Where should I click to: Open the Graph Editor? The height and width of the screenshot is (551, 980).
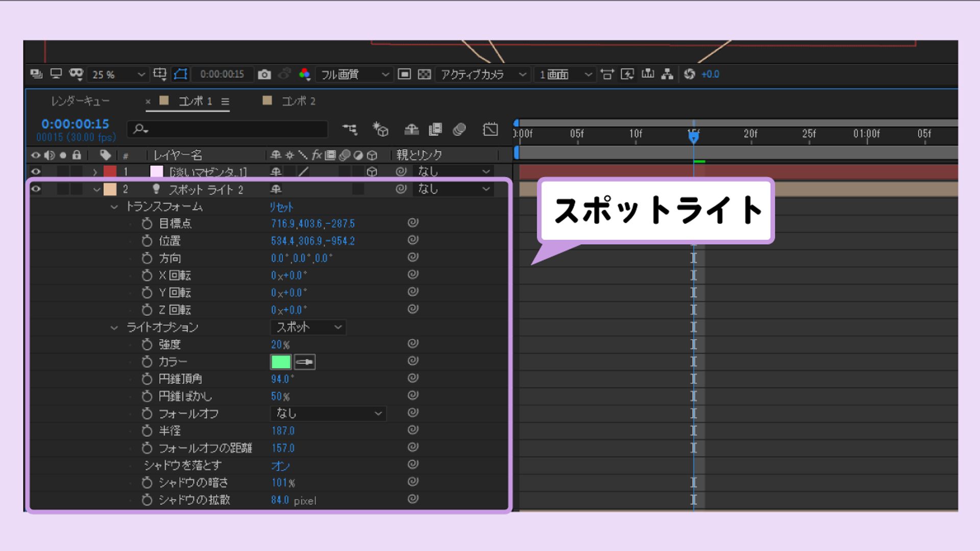click(491, 130)
